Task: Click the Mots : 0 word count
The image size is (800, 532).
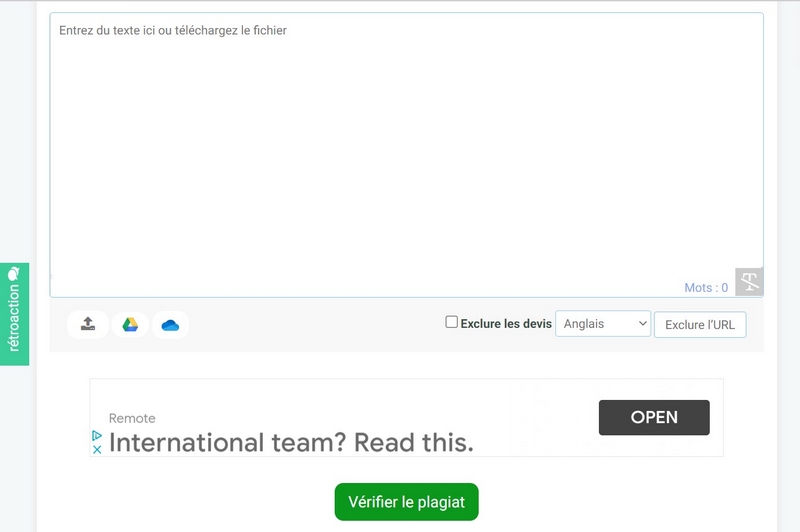Action: (x=706, y=288)
